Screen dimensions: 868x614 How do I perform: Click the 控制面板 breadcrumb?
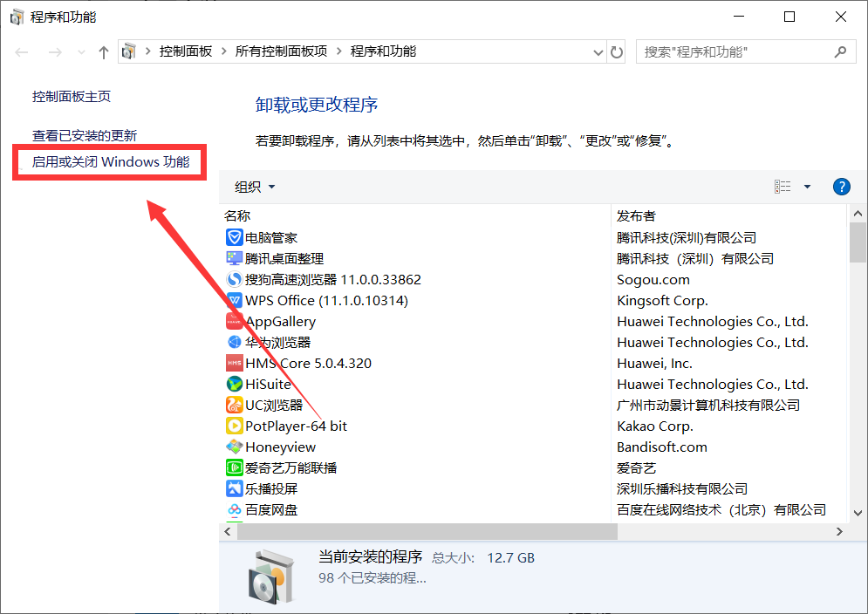click(x=186, y=51)
